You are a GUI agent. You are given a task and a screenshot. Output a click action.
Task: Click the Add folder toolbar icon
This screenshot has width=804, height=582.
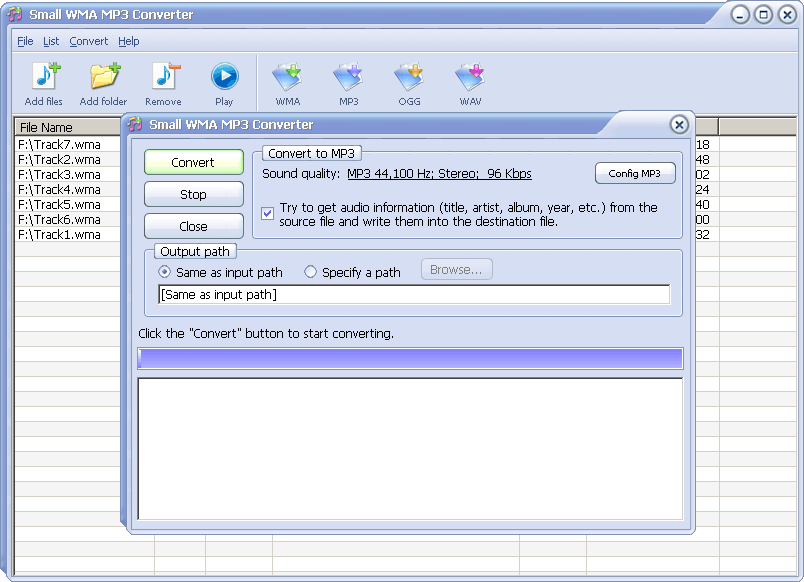pyautogui.click(x=104, y=84)
